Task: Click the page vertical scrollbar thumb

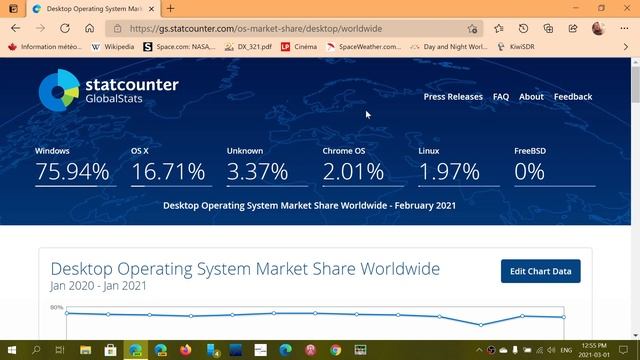Action: [x=636, y=84]
